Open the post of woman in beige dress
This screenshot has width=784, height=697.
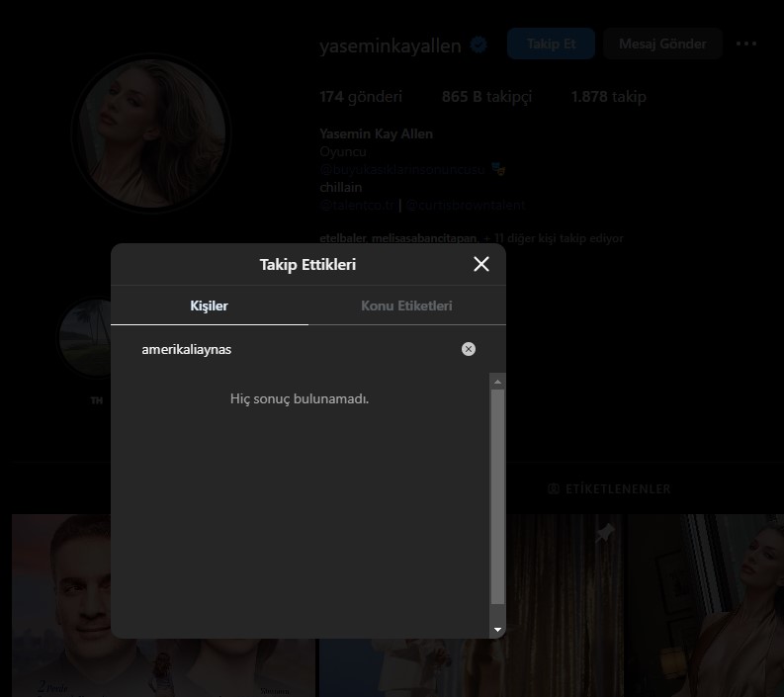[x=706, y=605]
